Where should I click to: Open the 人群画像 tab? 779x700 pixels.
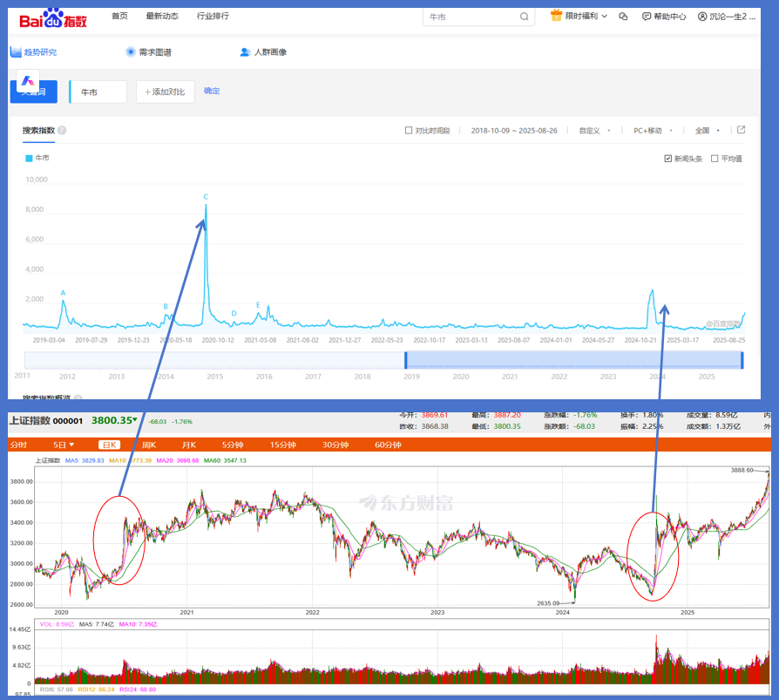[x=263, y=52]
